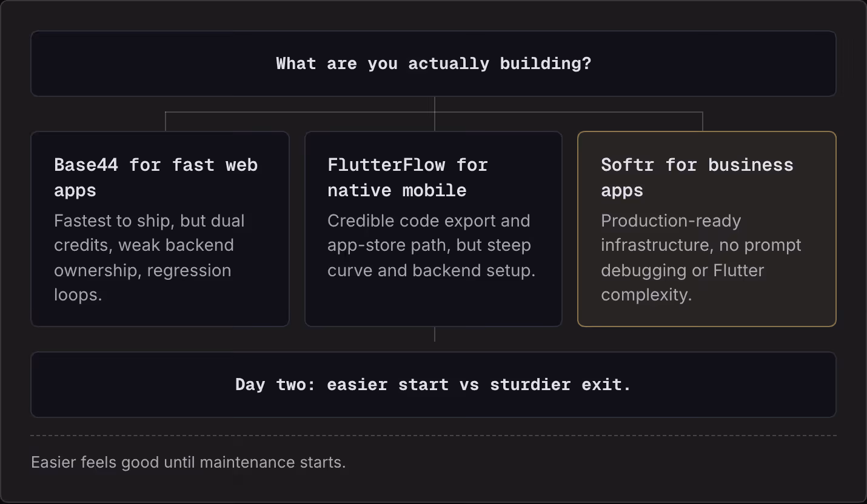This screenshot has height=504, width=867.
Task: Select the "Softr for business apps" heading
Action: [x=697, y=177]
